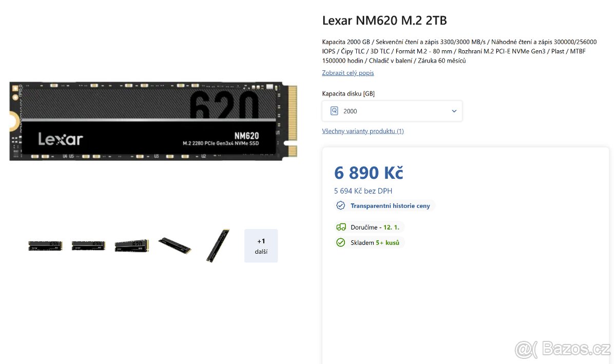Viewport: 616px width, 364px height.
Task: Click the 6 890 Kč price
Action: tap(369, 173)
